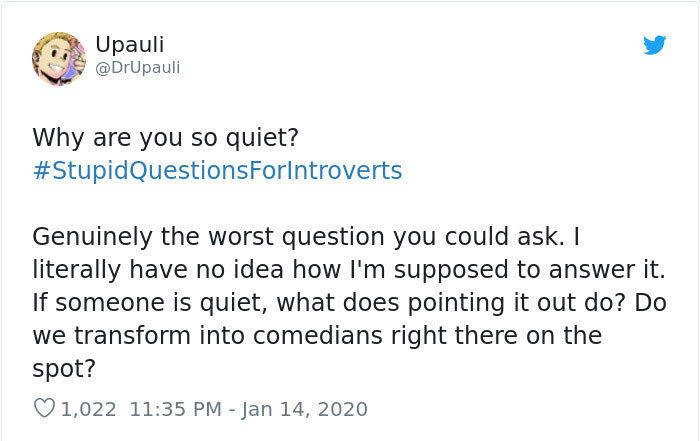Click the final word "spot?"
The height and width of the screenshot is (441, 700).
64,368
